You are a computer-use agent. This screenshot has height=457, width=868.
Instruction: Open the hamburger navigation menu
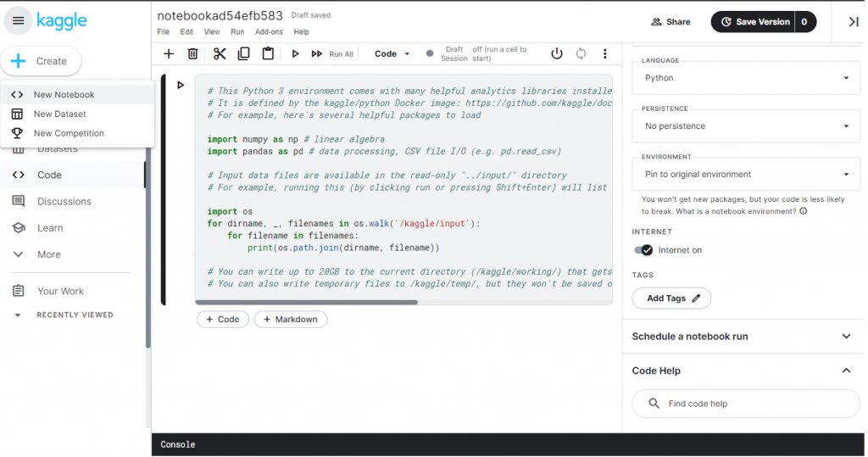coord(19,21)
